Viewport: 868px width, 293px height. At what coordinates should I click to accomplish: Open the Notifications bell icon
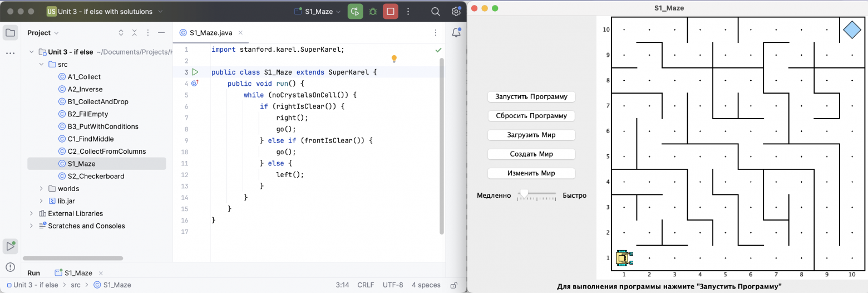pos(456,32)
